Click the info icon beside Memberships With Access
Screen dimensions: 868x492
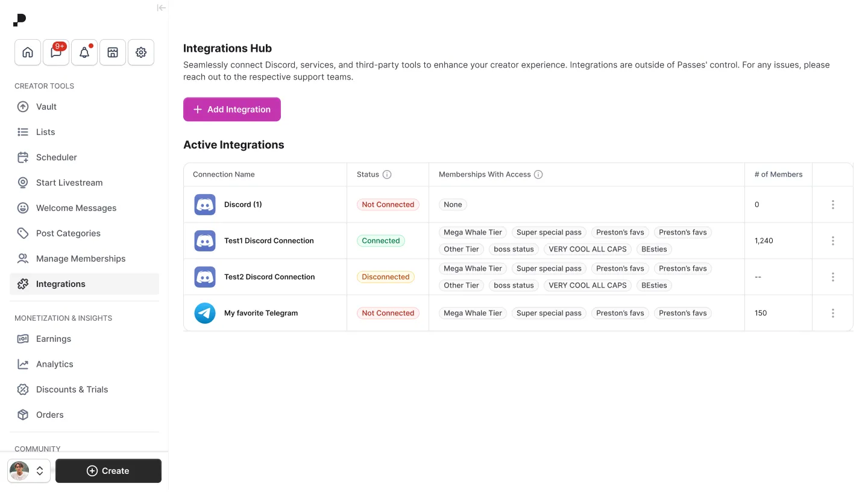click(538, 174)
